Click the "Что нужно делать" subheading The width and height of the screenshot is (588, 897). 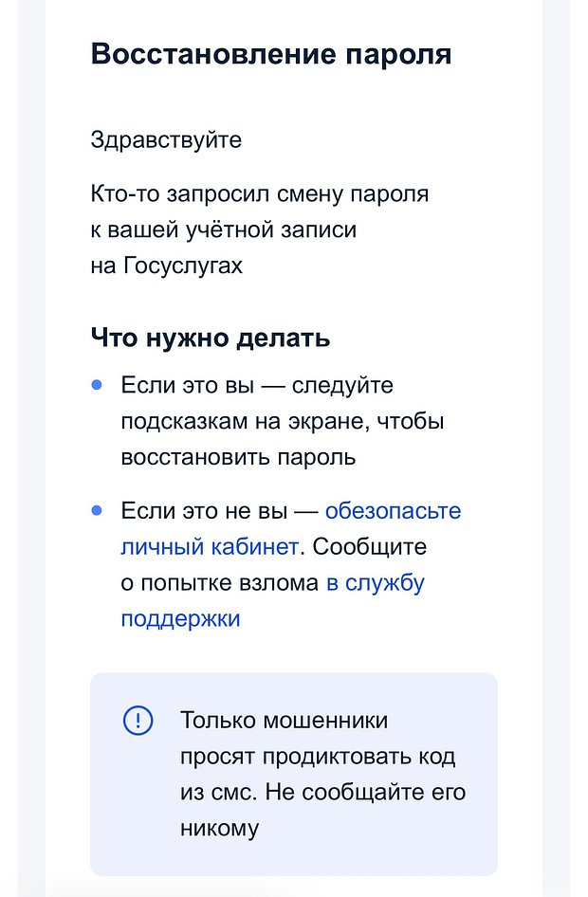click(x=210, y=338)
